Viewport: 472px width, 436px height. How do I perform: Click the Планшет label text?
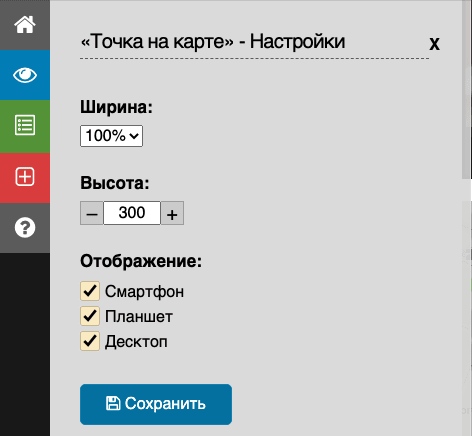pos(139,317)
